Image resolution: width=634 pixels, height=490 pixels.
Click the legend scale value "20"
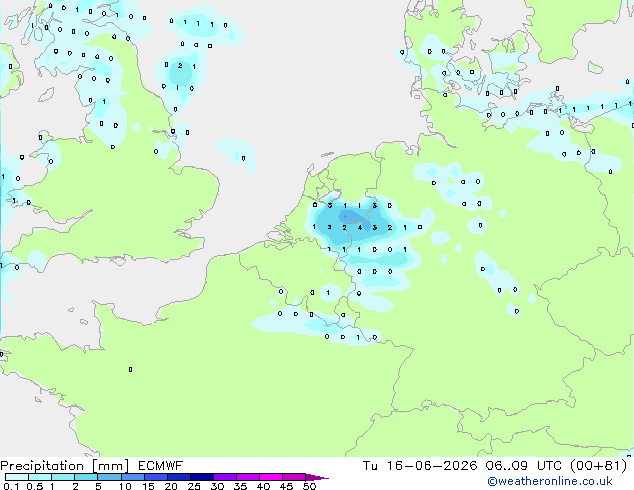coord(171,486)
